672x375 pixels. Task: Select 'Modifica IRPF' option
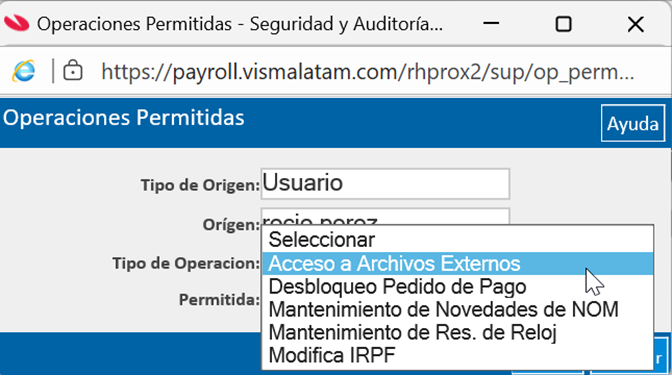pos(458,355)
